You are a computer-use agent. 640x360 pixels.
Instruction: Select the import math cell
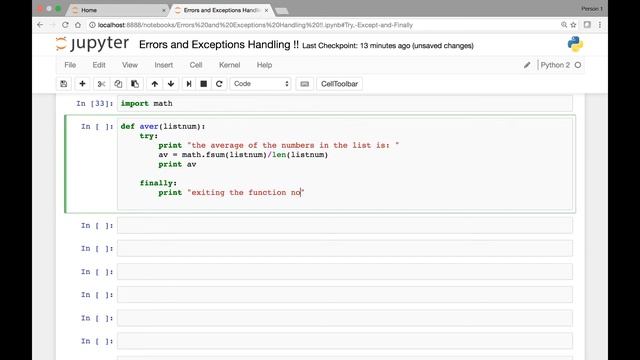coord(345,103)
